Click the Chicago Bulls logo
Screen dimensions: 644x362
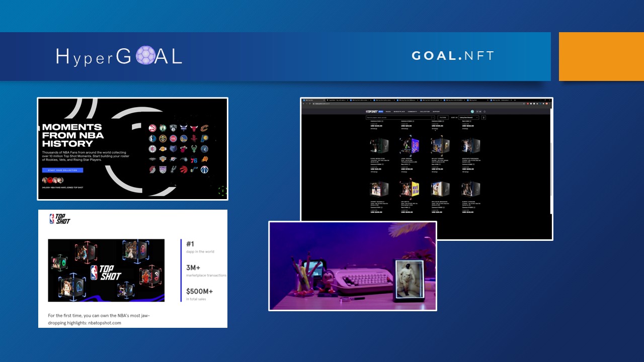(194, 129)
